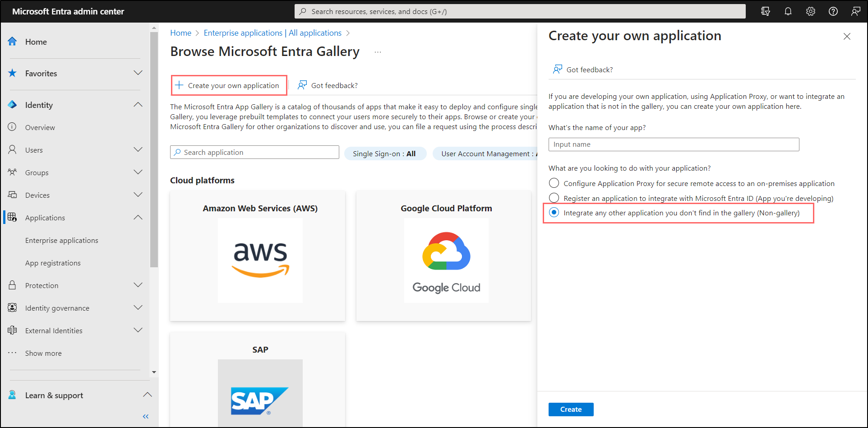Expand the External Identities chevron
868x428 pixels.
tap(138, 330)
